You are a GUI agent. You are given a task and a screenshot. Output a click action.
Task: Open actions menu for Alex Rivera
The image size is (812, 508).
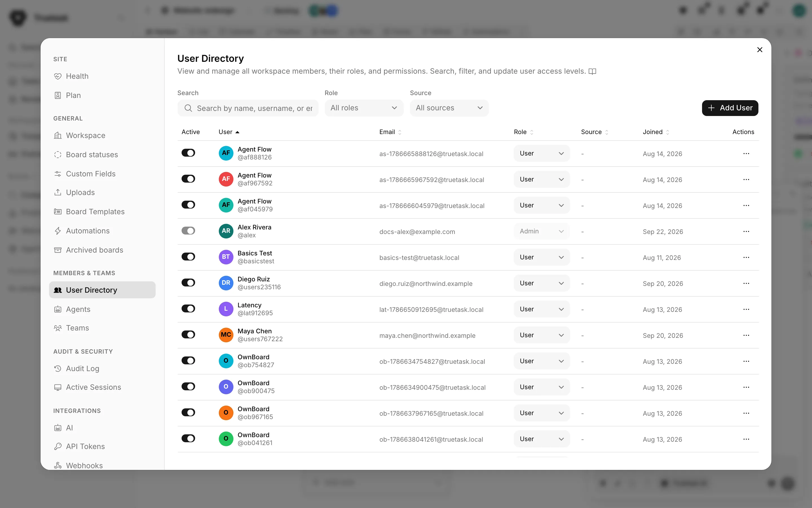pos(746,231)
